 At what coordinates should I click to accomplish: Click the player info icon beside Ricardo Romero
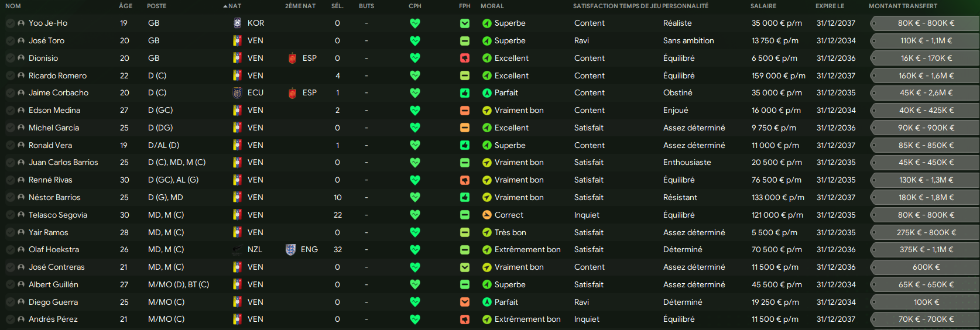click(21, 76)
